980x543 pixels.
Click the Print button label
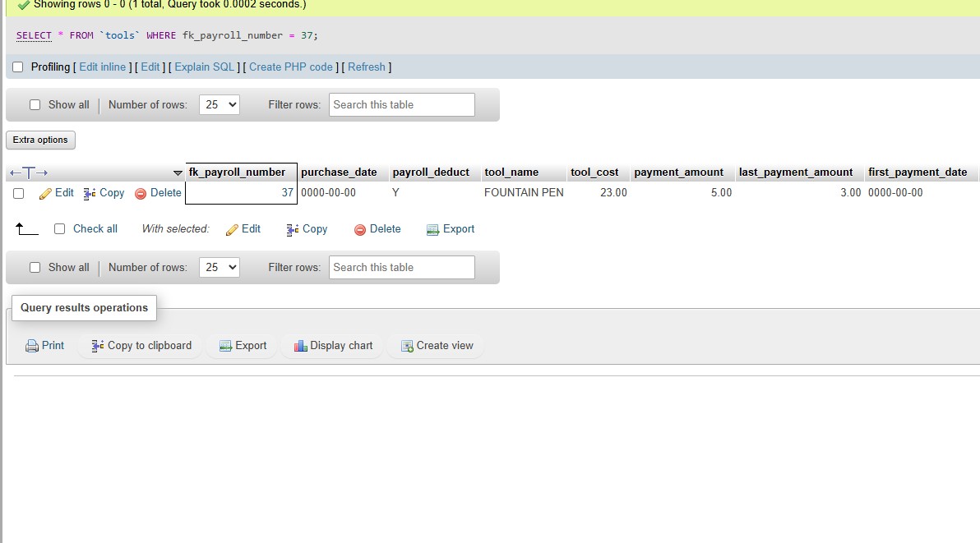(53, 346)
